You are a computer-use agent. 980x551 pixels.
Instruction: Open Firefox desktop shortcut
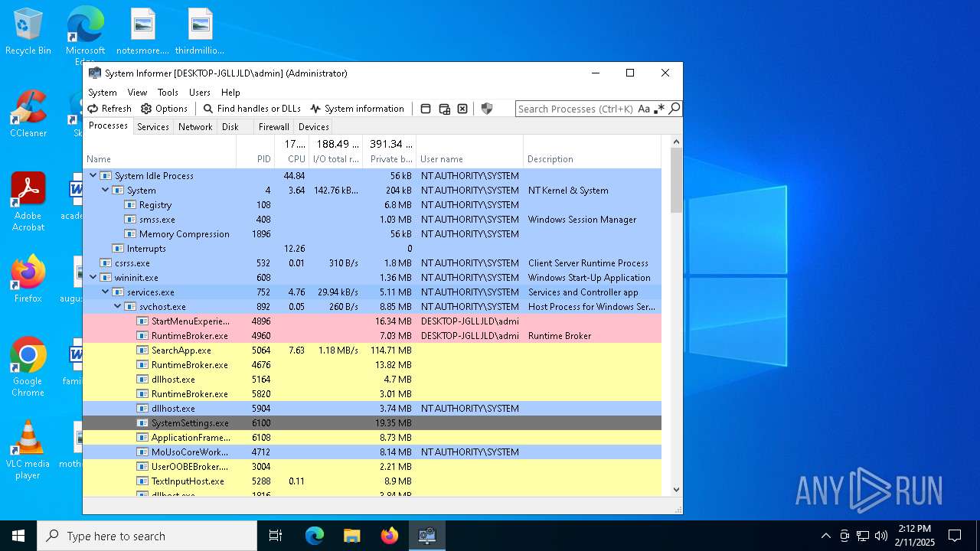coord(28,279)
